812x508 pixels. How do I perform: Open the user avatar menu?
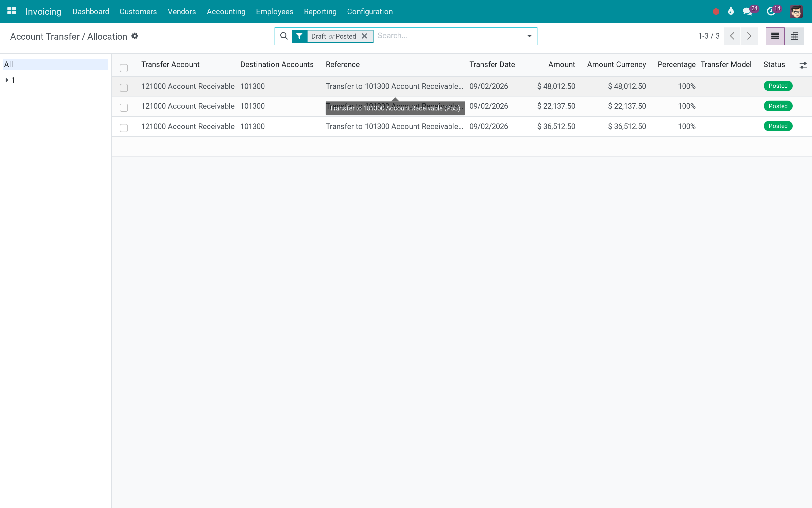coord(796,11)
